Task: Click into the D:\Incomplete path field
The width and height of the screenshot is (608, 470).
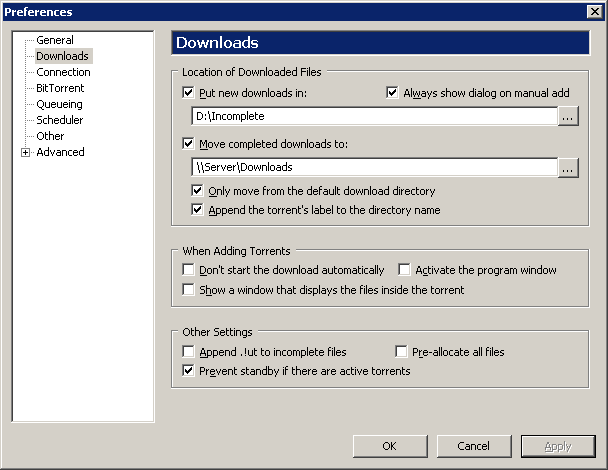Action: [375, 116]
